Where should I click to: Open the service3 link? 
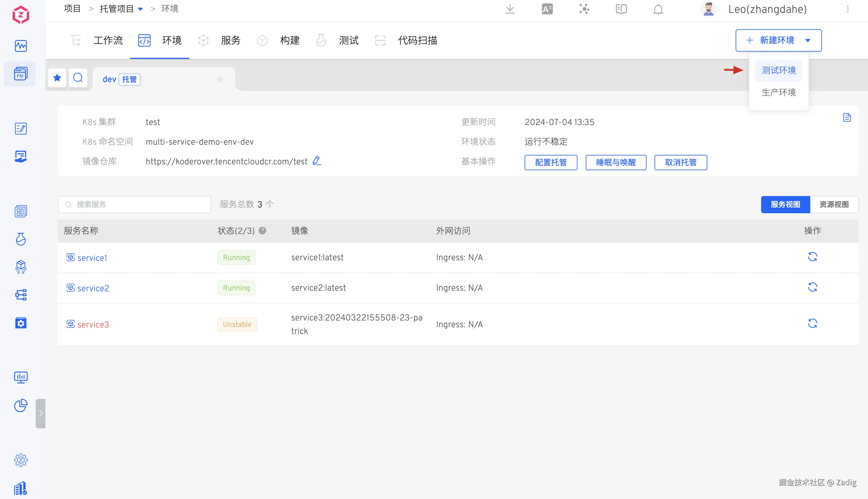93,324
